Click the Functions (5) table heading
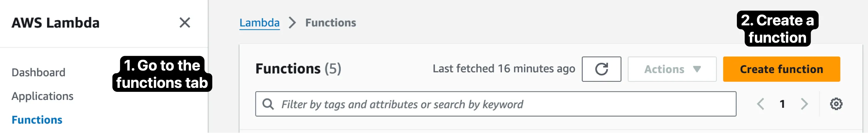The width and height of the screenshot is (868, 133). coord(298,69)
